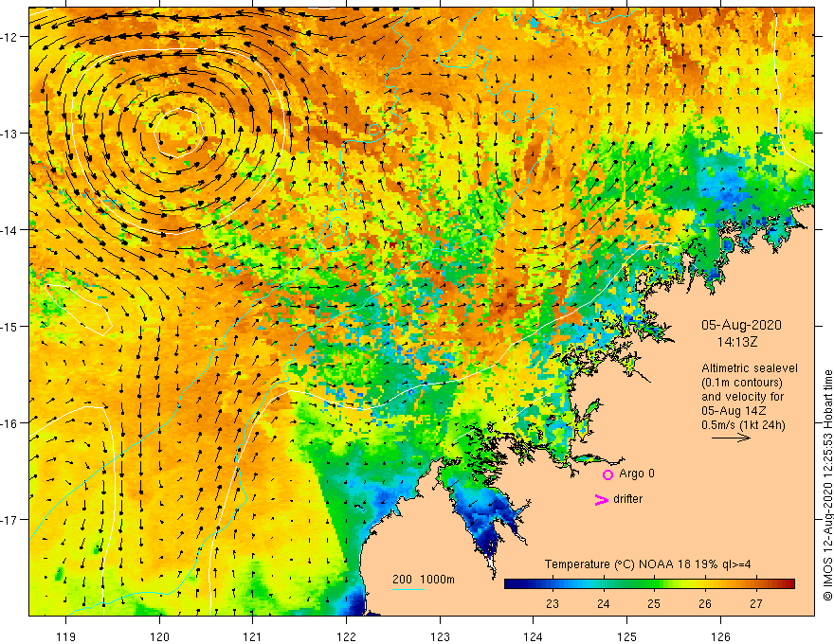Click the cyan 200m isobath legend line
This screenshot has height=644, width=834.
point(408,589)
